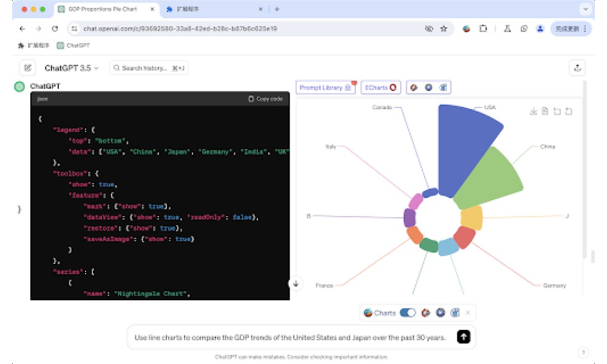
Task: Click the bar chart icon beside the ECharts button
Action: click(443, 87)
